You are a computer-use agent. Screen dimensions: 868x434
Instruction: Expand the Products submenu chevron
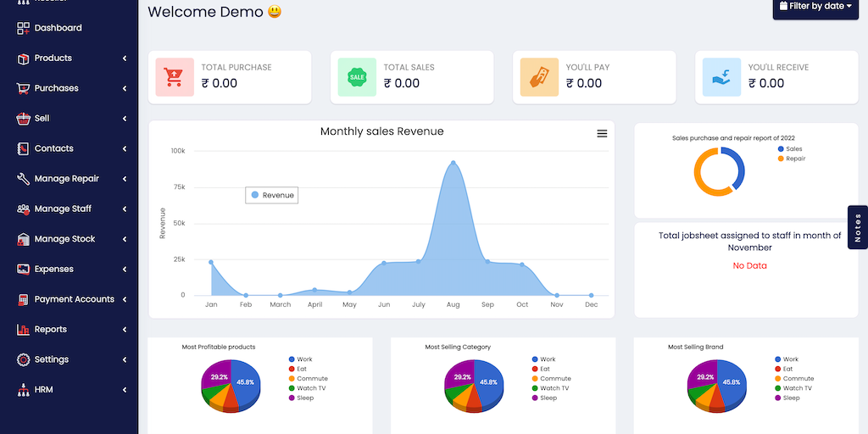(x=125, y=58)
